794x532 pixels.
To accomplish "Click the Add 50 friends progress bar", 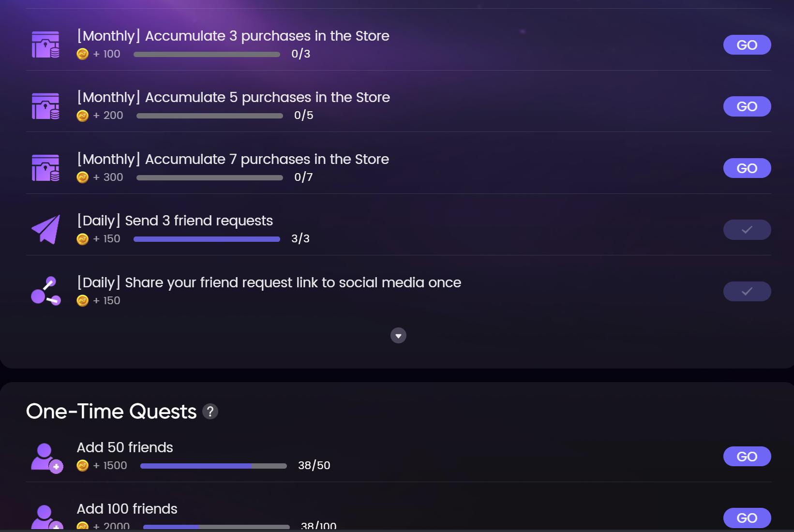I will click(213, 466).
